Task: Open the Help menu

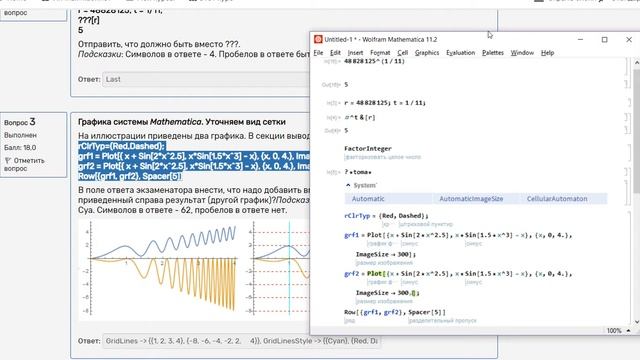Action: 547,53
